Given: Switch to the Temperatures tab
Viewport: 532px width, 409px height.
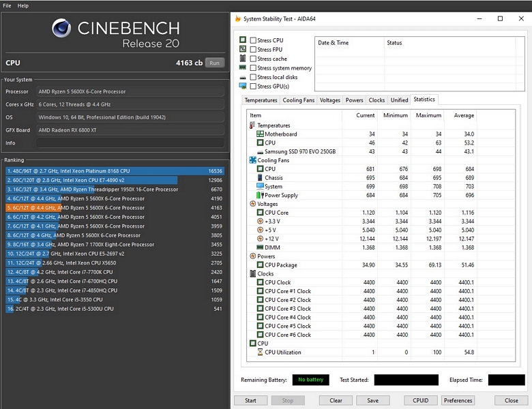Looking at the screenshot, I should pos(261,100).
